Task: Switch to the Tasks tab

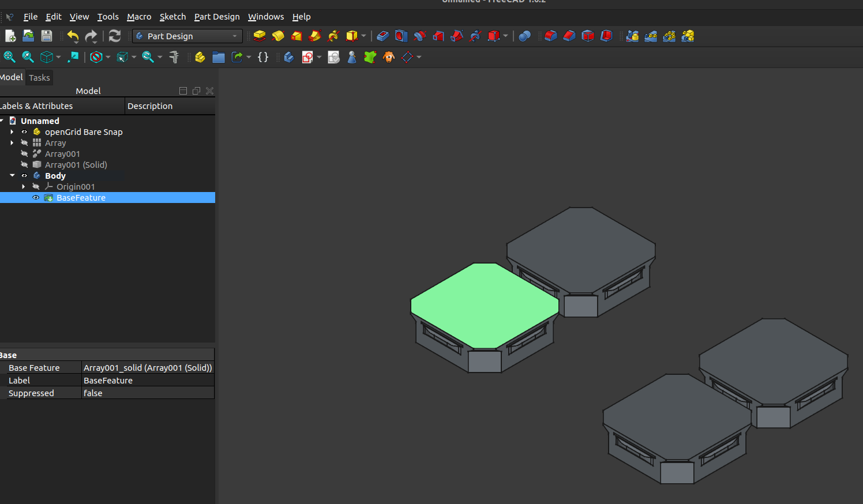Action: point(39,78)
